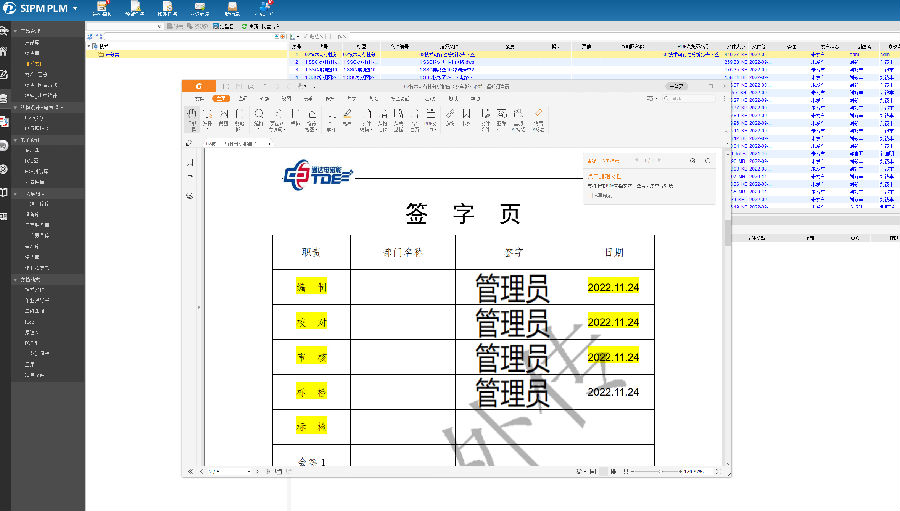Click the home icon in left sidebar
This screenshot has width=900, height=511.
point(5,51)
